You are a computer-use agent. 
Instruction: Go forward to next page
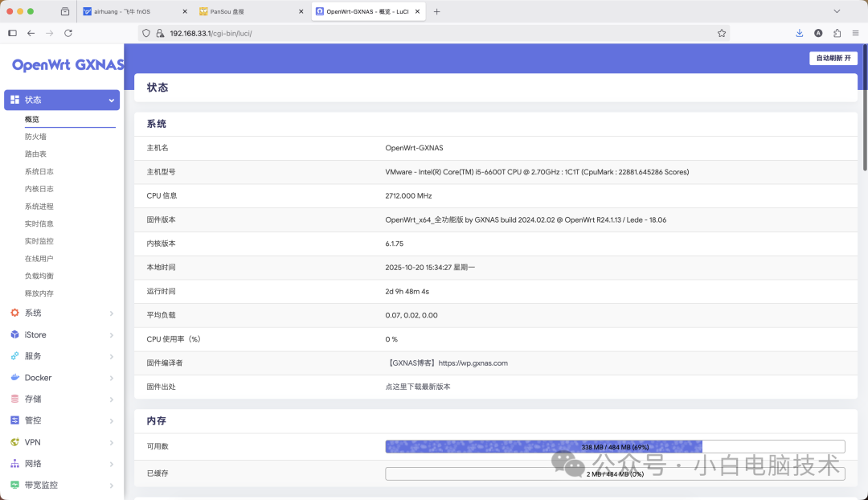(49, 33)
